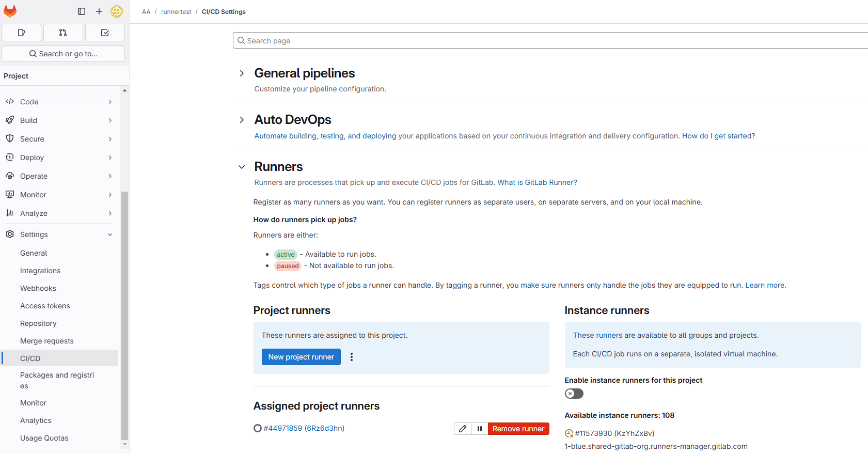868x454 pixels.
Task: Open Webhooks settings in sidebar
Action: tap(38, 288)
